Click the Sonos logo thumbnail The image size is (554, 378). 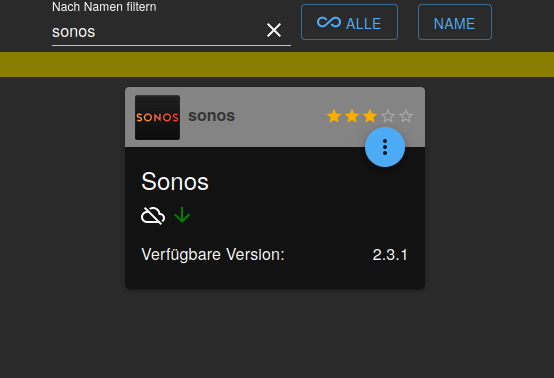(x=158, y=117)
